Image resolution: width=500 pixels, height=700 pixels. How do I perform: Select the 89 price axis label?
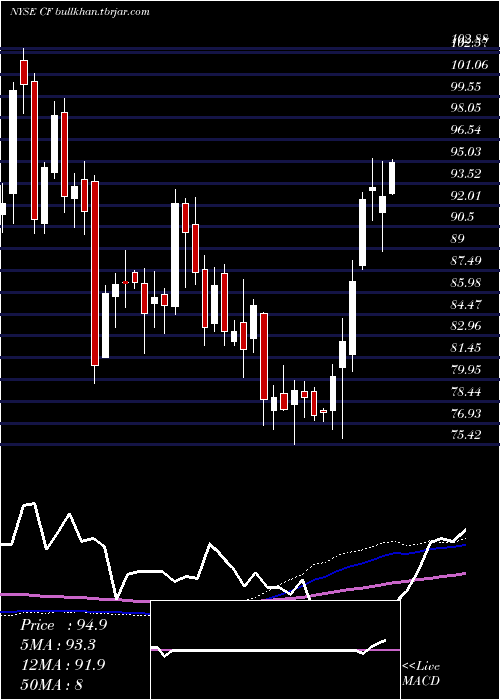[458, 239]
